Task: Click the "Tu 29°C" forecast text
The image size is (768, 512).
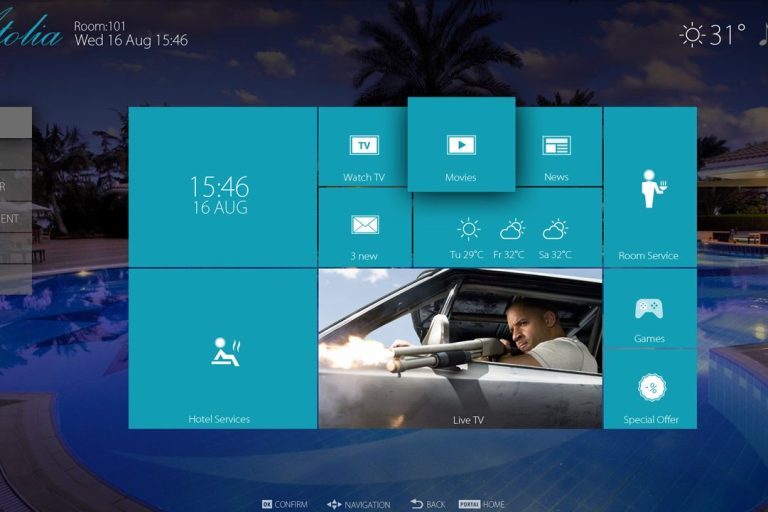Action: (466, 255)
